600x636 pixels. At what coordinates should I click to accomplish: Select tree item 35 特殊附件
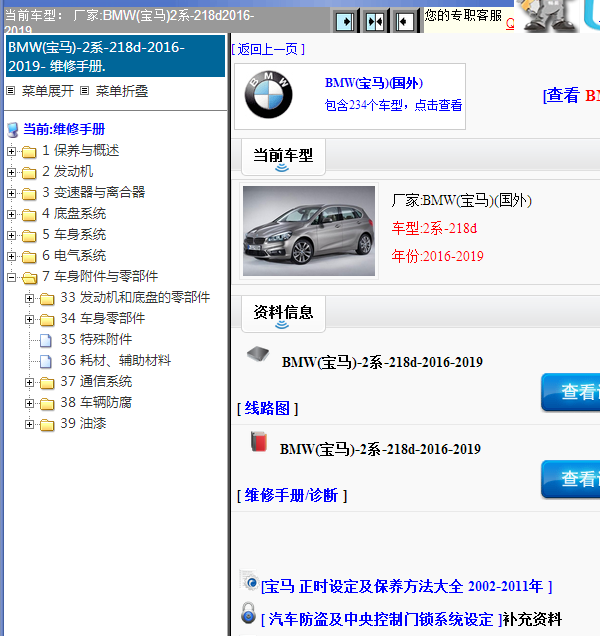[x=96, y=339]
